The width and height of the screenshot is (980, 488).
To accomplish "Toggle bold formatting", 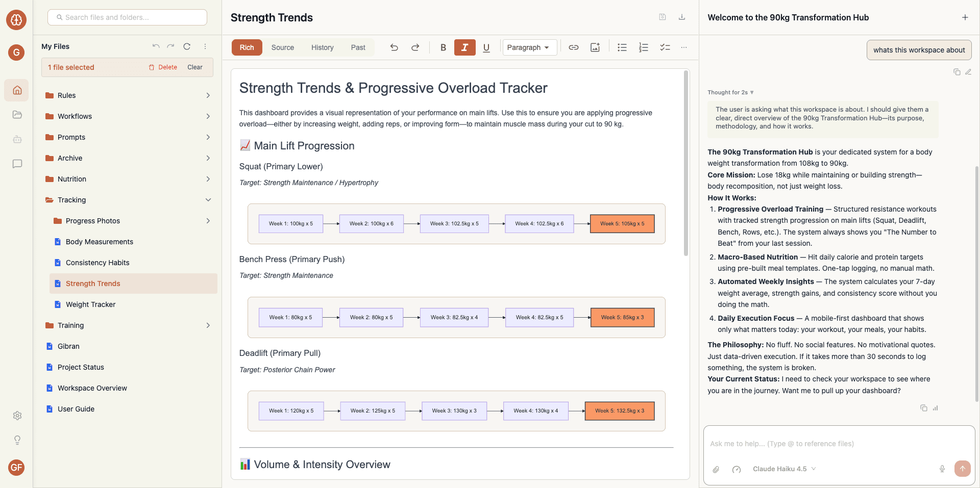I will pos(443,47).
